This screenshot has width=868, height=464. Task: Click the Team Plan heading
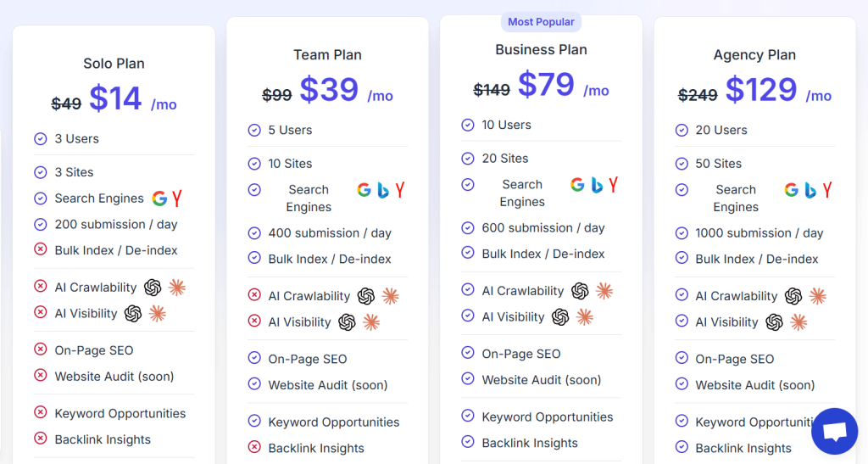coord(327,55)
